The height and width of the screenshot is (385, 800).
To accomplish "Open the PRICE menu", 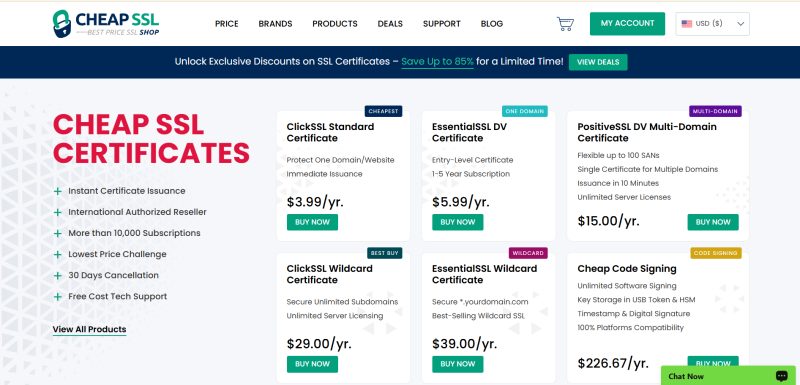I will [227, 23].
